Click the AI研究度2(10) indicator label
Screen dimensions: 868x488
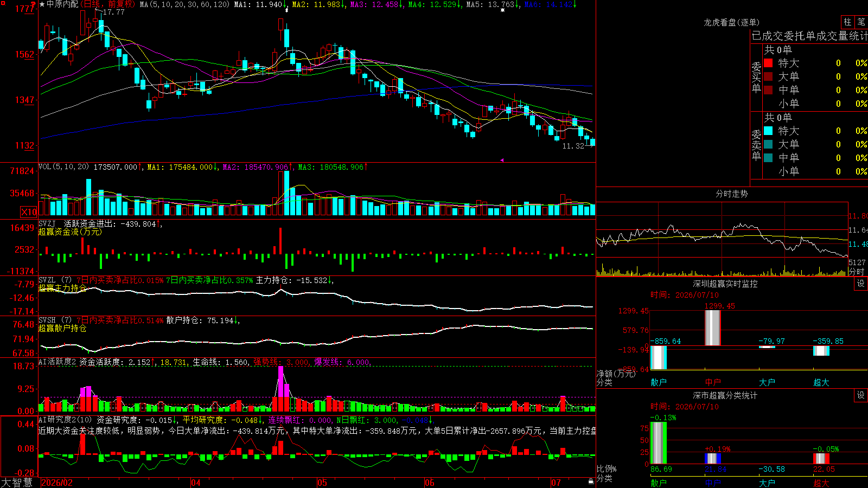tap(65, 420)
